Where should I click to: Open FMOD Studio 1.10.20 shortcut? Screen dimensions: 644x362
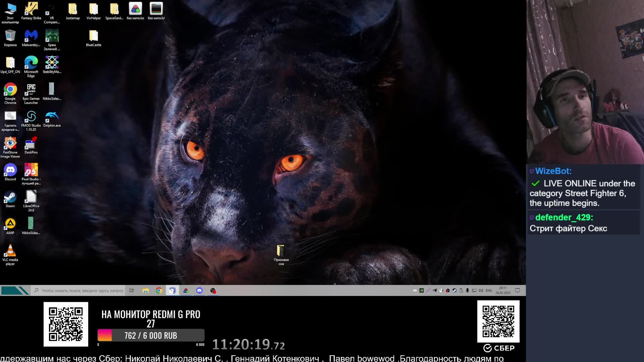coord(31,118)
